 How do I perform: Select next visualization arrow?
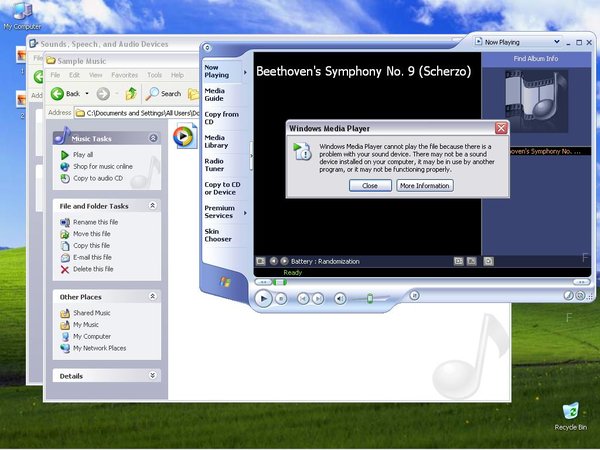tap(284, 261)
